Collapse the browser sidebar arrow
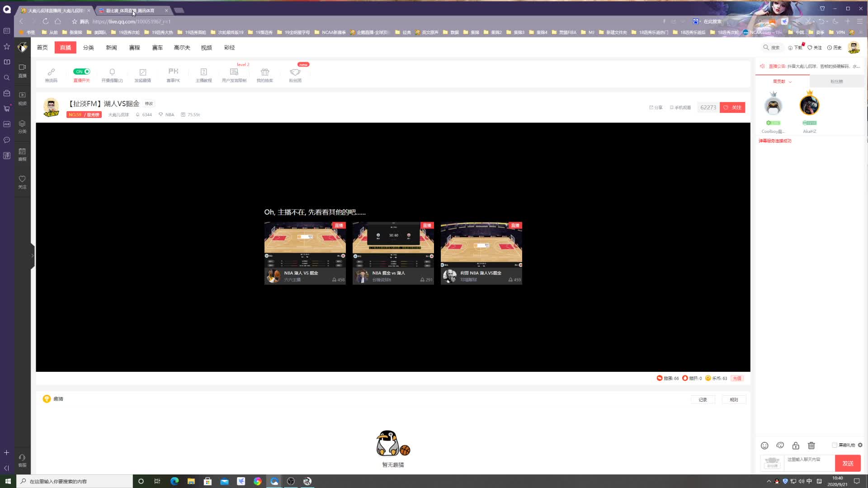The width and height of the screenshot is (868, 488). [6, 468]
